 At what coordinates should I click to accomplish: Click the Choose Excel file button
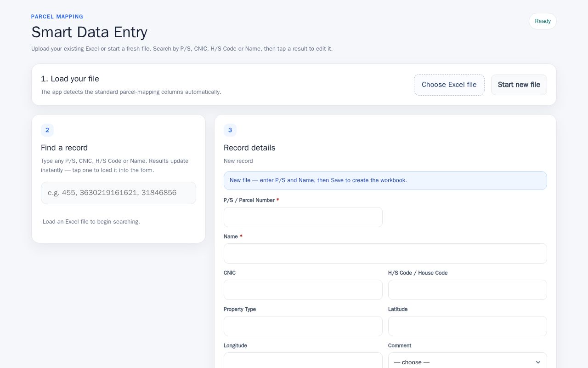point(449,85)
